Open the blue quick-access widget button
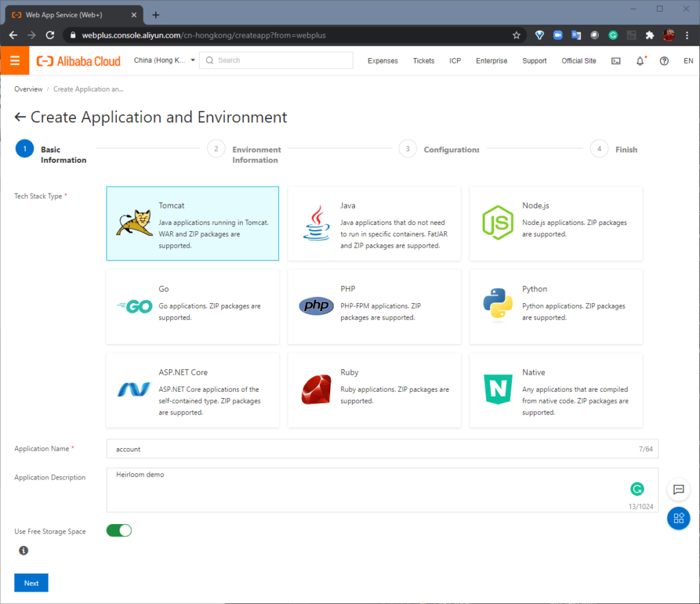700x604 pixels. [679, 518]
